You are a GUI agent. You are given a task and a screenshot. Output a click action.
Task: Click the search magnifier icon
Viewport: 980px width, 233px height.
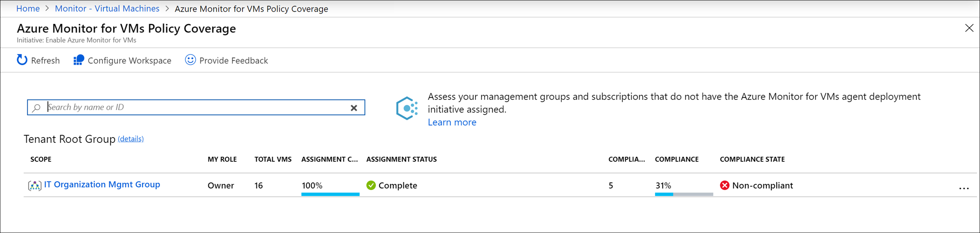coord(36,108)
